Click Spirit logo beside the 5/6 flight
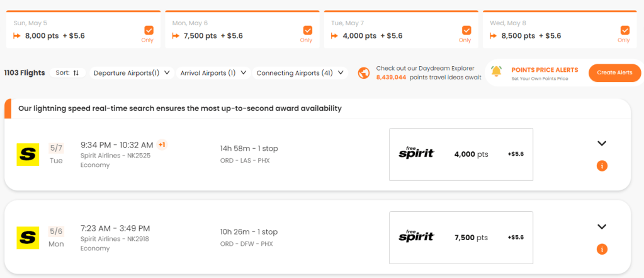 [x=28, y=238]
